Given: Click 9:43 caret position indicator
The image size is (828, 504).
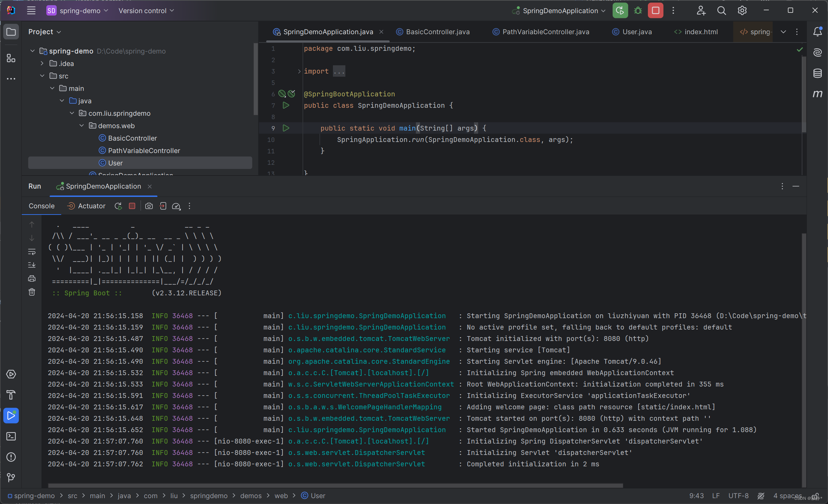Looking at the screenshot, I should coord(696,496).
